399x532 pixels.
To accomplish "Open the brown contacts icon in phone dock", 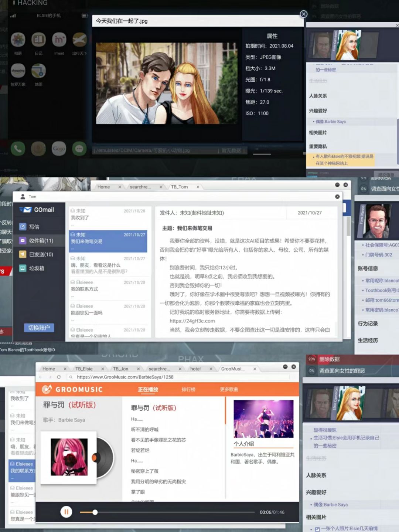I will (38, 149).
